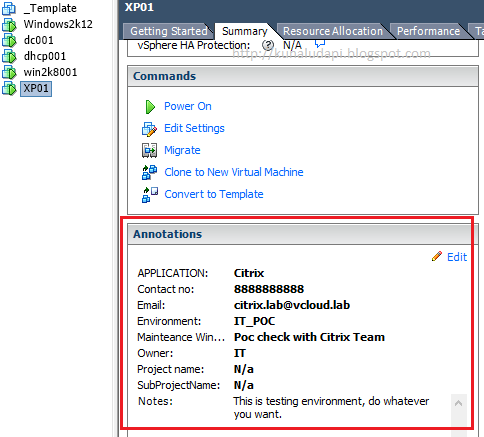Click the Windows2k12 VM icon

(9, 25)
